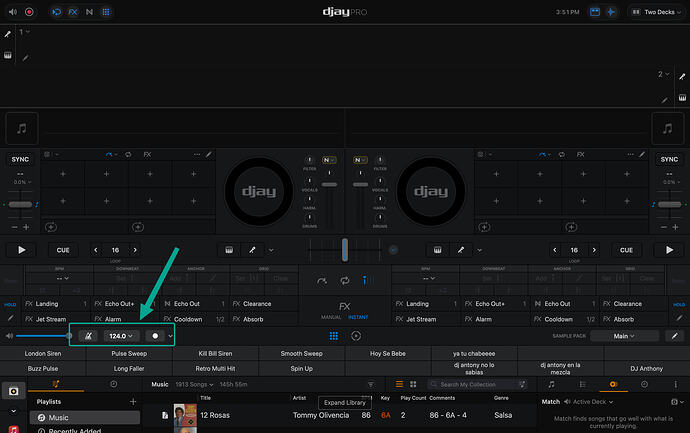Select the Music playlist

(85, 418)
